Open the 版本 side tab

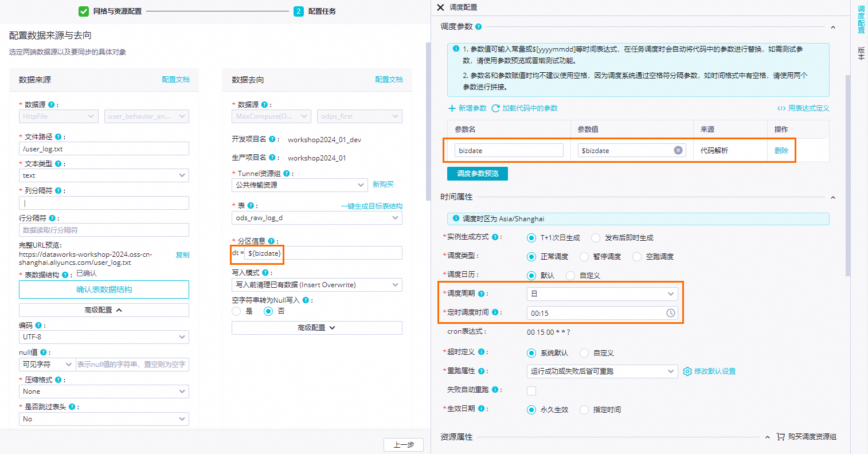(861, 53)
